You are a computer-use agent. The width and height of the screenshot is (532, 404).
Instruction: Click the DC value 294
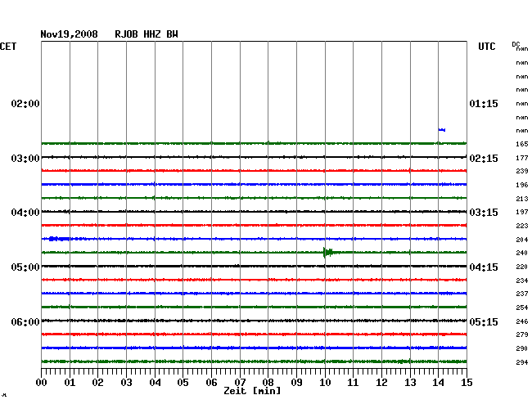[522, 362]
